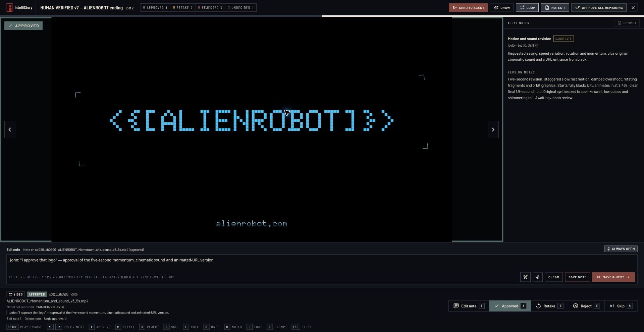The height and width of the screenshot is (332, 644).
Task: Click filename ALIENROBOT_Momentum_and_sound_v3_5s.mp4
Action: [x=47, y=301]
